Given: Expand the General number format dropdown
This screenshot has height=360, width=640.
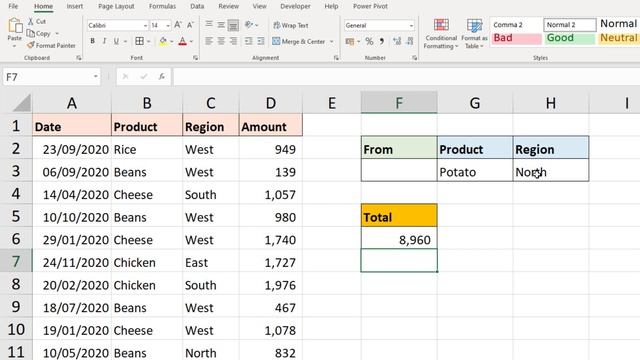Looking at the screenshot, I should pyautogui.click(x=411, y=25).
